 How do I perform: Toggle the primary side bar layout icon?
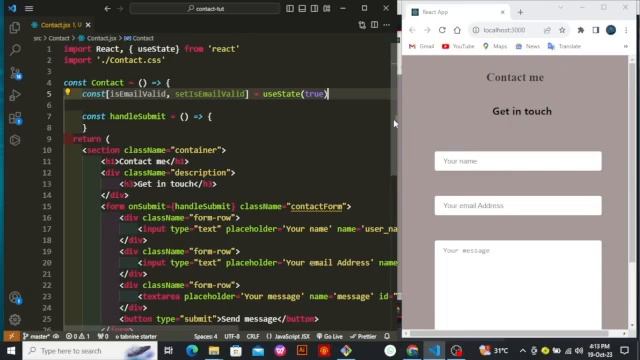coord(290,8)
